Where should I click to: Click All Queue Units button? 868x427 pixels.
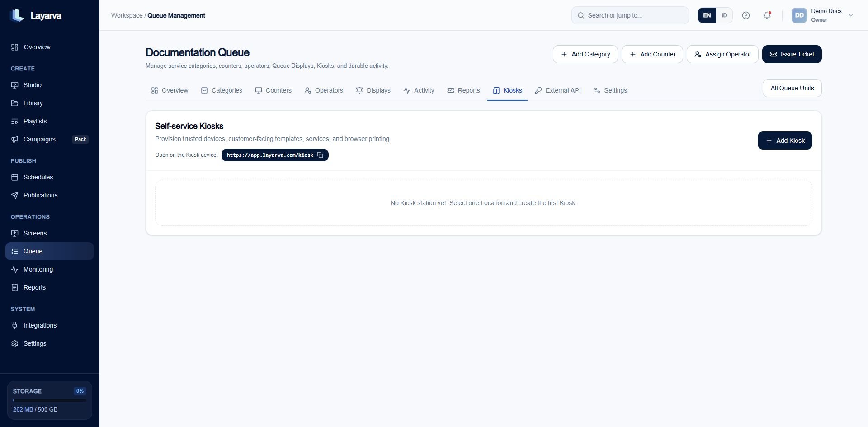(x=792, y=88)
